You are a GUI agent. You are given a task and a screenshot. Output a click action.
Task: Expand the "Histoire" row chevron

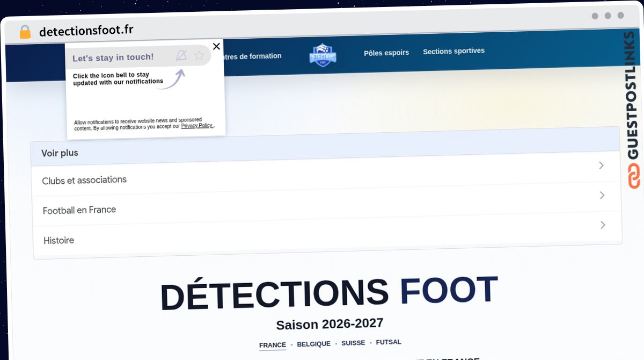click(x=603, y=225)
